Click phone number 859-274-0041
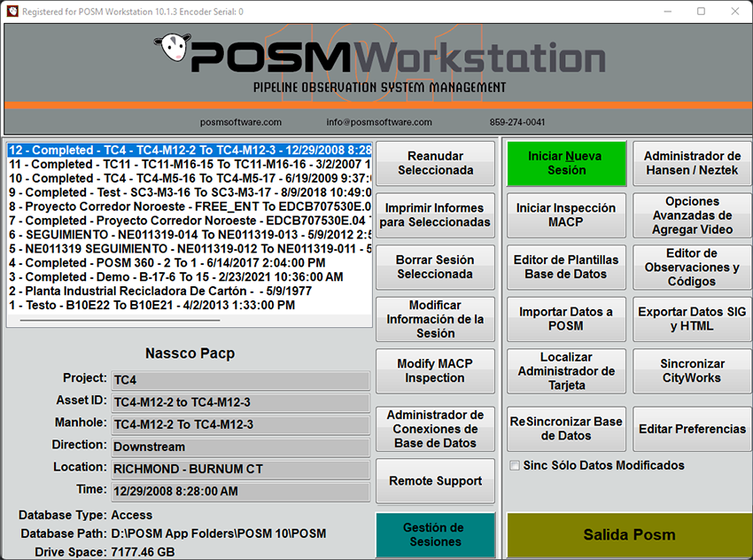The width and height of the screenshot is (753, 560). (x=517, y=122)
